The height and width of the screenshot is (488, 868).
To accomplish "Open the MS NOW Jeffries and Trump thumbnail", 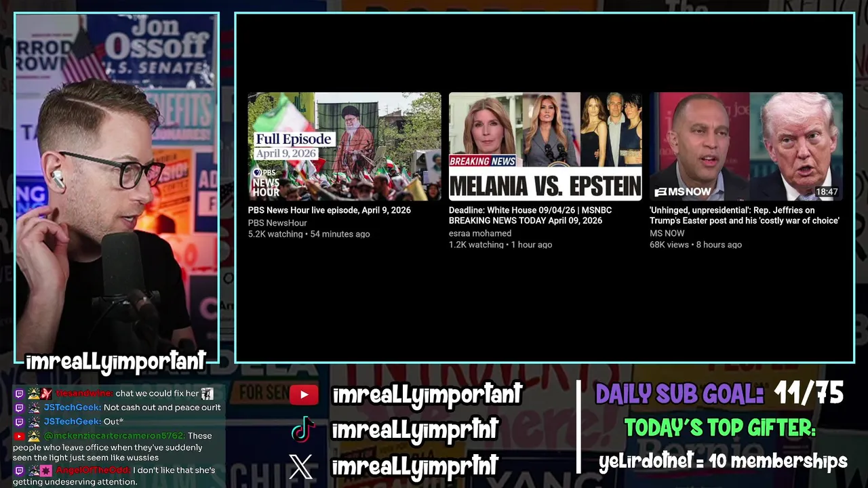I will pos(746,146).
